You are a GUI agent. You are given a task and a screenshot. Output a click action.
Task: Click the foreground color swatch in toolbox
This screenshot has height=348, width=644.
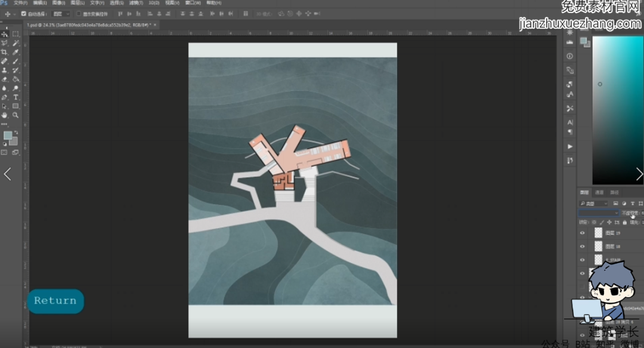point(7,135)
